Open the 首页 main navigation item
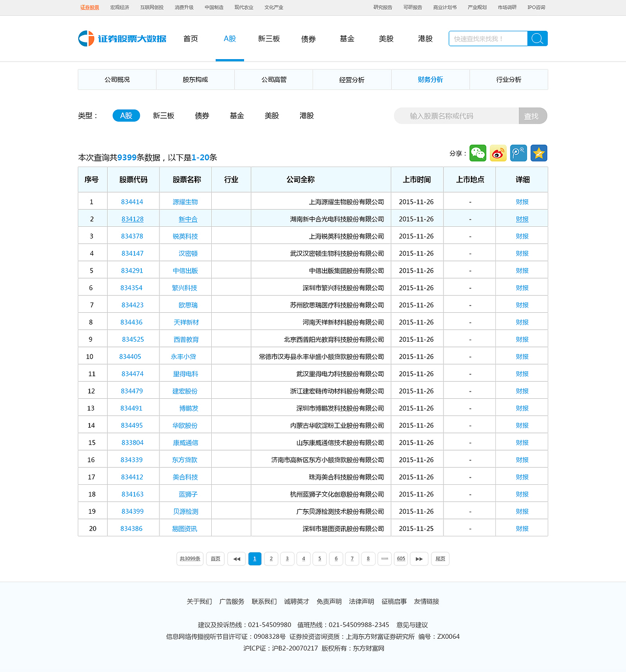The image size is (626, 672). pyautogui.click(x=191, y=39)
